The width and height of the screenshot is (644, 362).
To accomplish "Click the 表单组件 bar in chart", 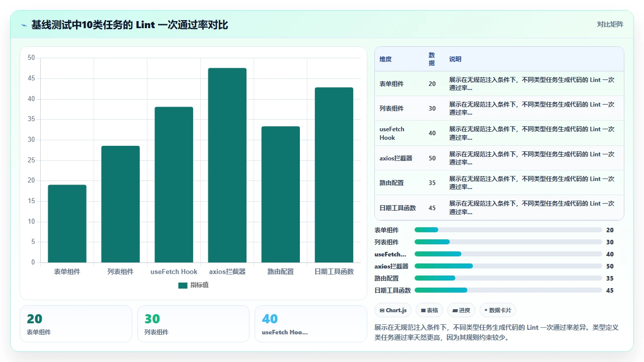I will click(x=67, y=224).
